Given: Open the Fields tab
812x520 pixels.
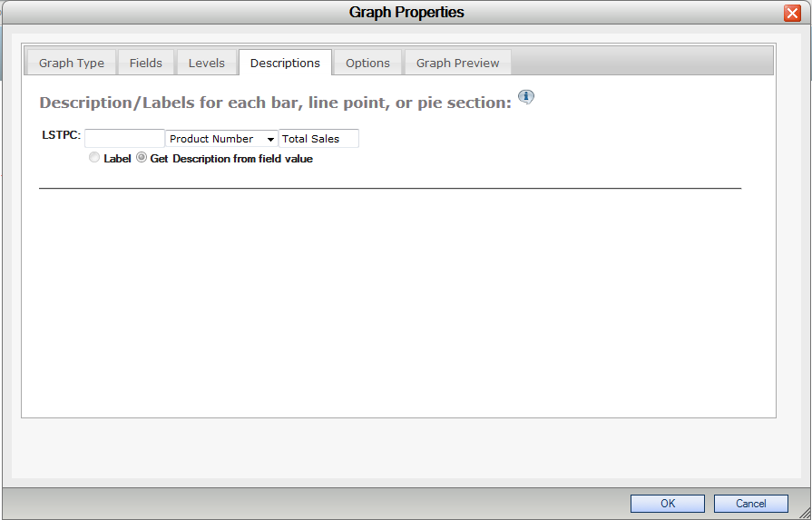Looking at the screenshot, I should pos(145,63).
